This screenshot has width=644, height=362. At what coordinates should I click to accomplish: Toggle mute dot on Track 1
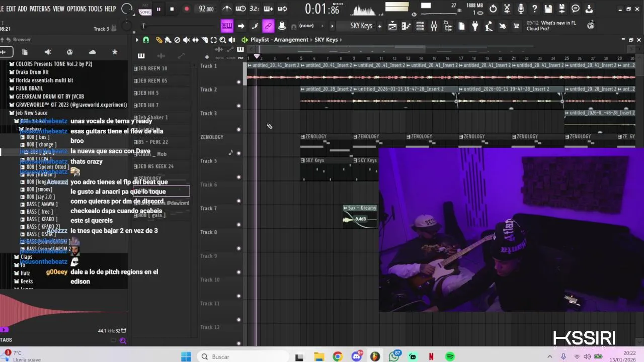[x=238, y=82]
